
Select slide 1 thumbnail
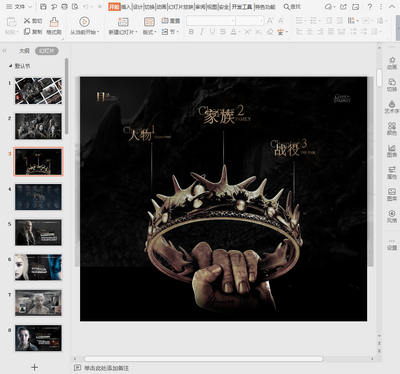tap(38, 91)
